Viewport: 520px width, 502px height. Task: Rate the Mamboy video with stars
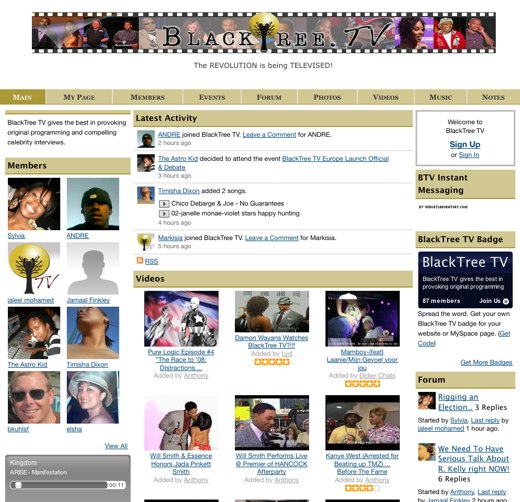click(x=362, y=384)
